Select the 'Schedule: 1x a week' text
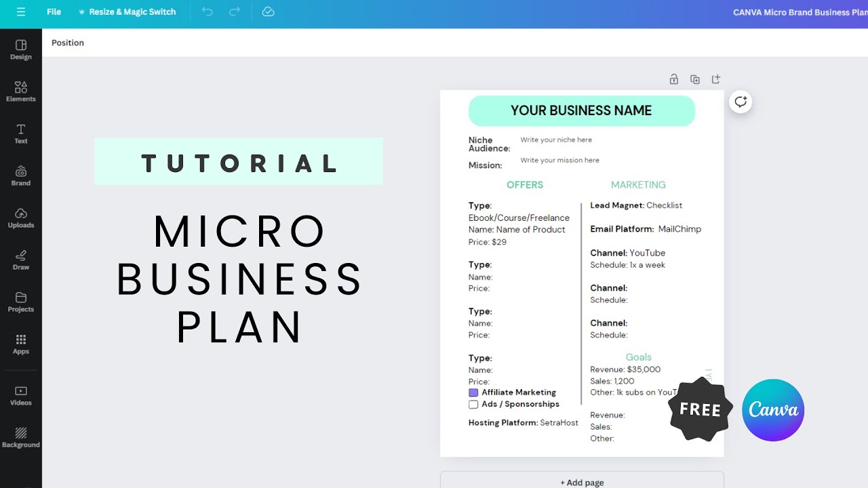868x488 pixels. click(x=627, y=265)
